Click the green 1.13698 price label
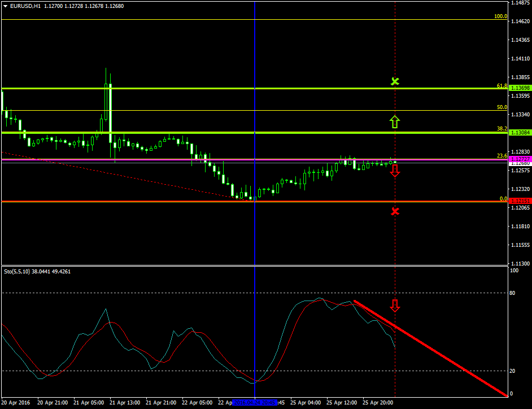532x409 pixels. coord(519,88)
